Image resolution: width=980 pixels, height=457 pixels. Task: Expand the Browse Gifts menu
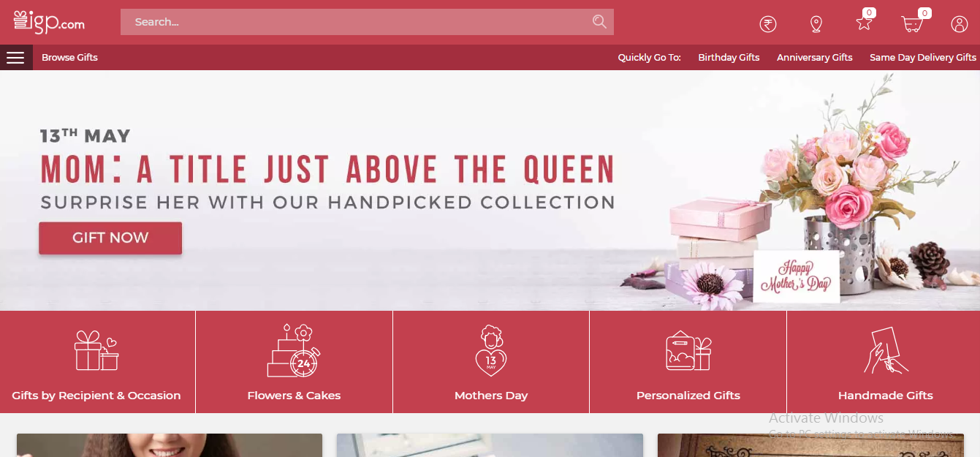(x=69, y=58)
